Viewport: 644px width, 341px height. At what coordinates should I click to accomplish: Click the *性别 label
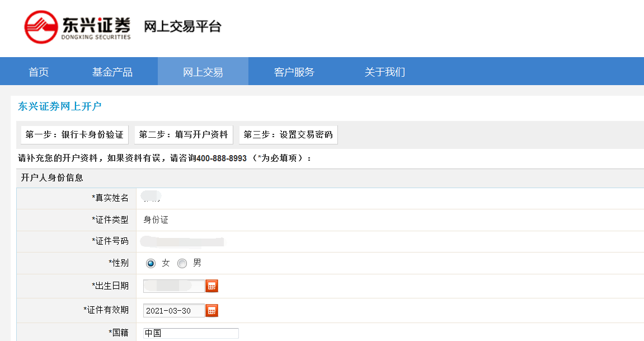point(119,263)
